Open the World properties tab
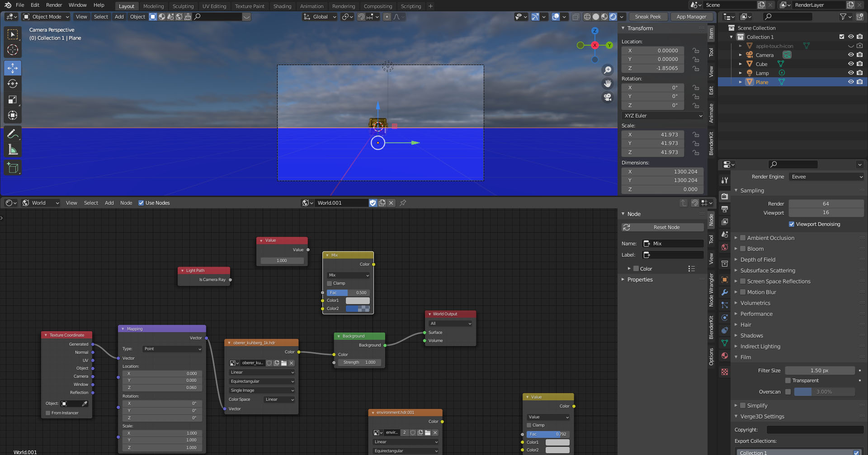The image size is (868, 455). (x=725, y=247)
